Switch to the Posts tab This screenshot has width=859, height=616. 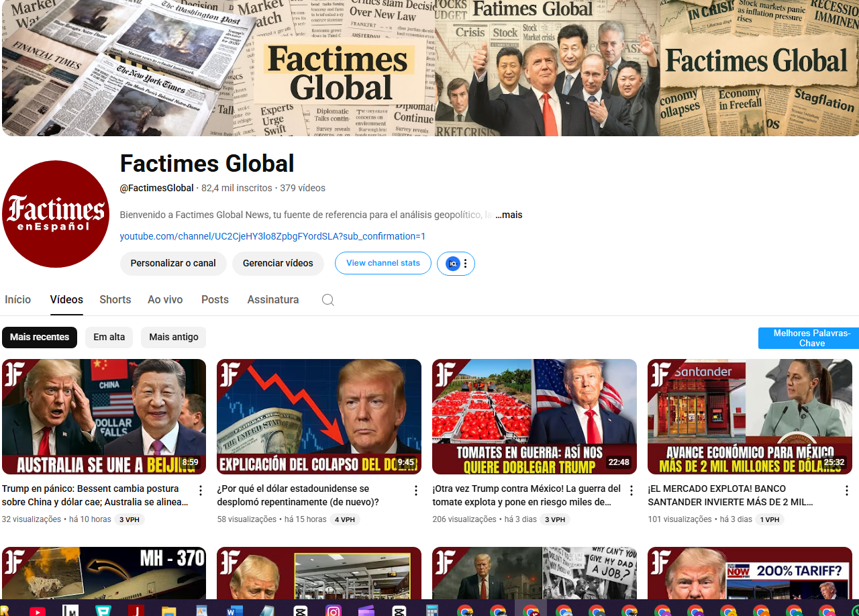coord(215,299)
